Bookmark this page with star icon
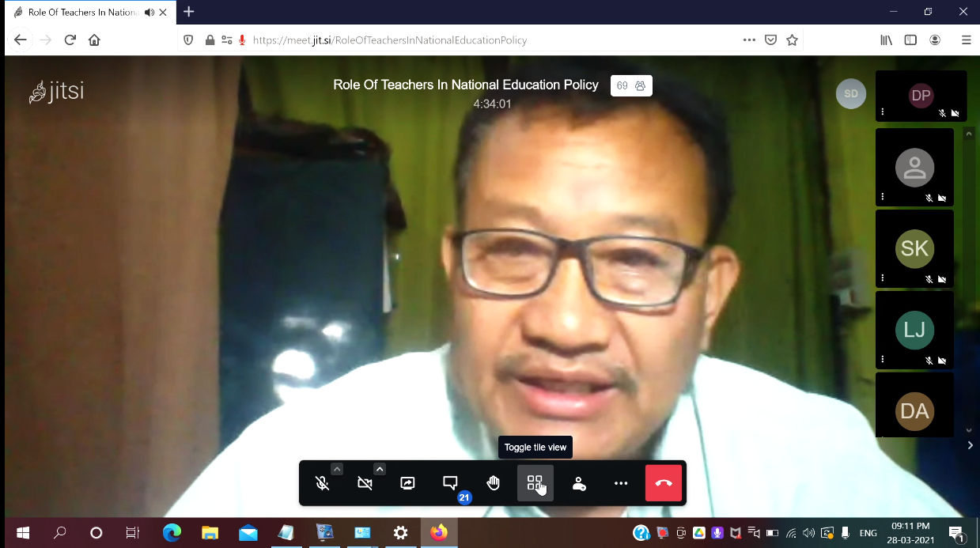Screen dimensions: 980x548 click(792, 40)
